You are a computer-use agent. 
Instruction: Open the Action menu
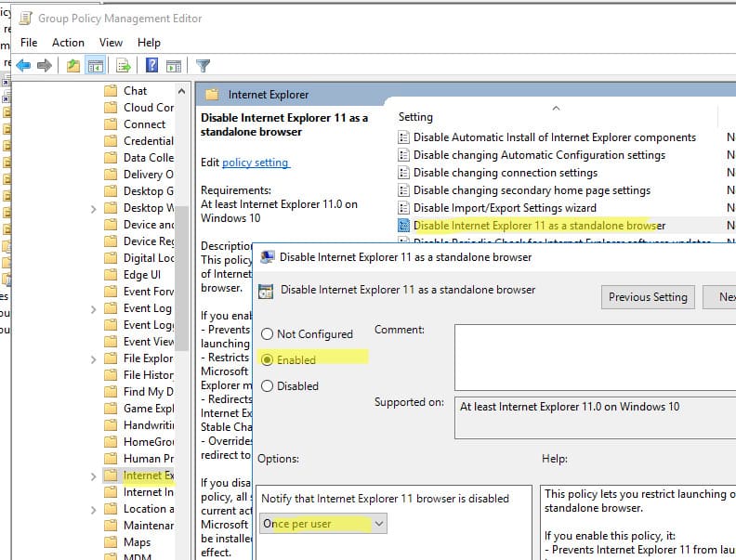pyautogui.click(x=68, y=43)
